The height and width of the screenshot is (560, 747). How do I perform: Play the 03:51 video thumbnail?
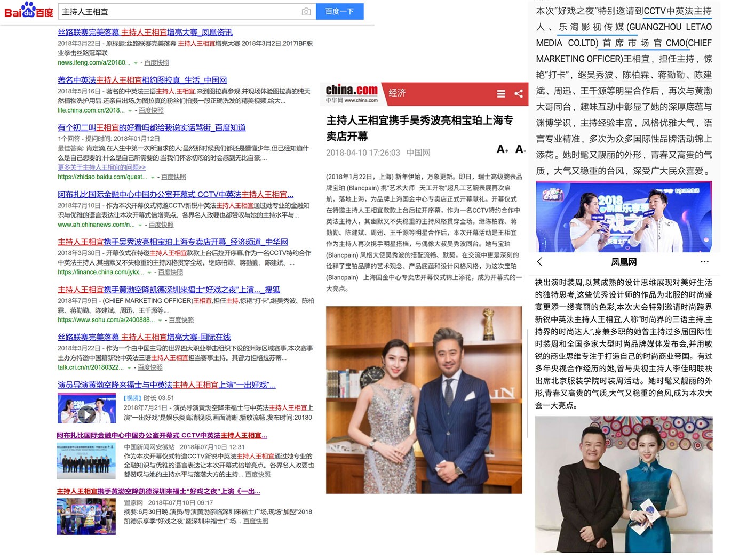(x=86, y=409)
